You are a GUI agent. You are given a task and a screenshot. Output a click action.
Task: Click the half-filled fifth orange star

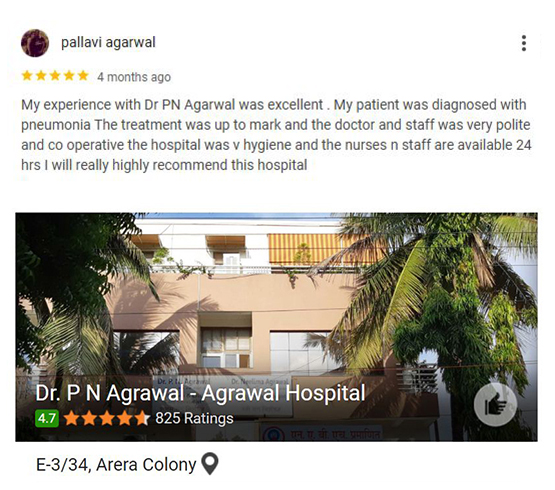click(142, 418)
